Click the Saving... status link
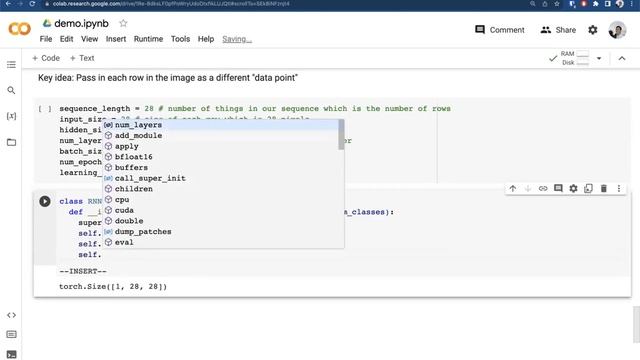 pyautogui.click(x=237, y=39)
